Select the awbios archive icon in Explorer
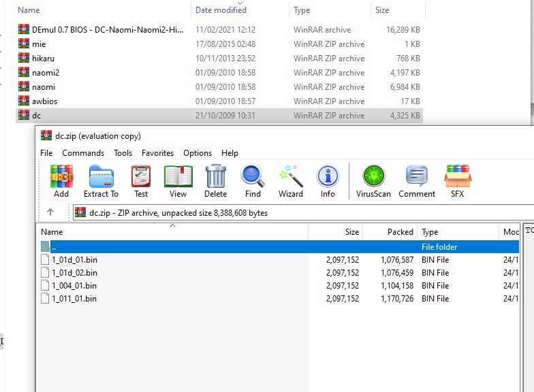The width and height of the screenshot is (534, 392). point(23,101)
